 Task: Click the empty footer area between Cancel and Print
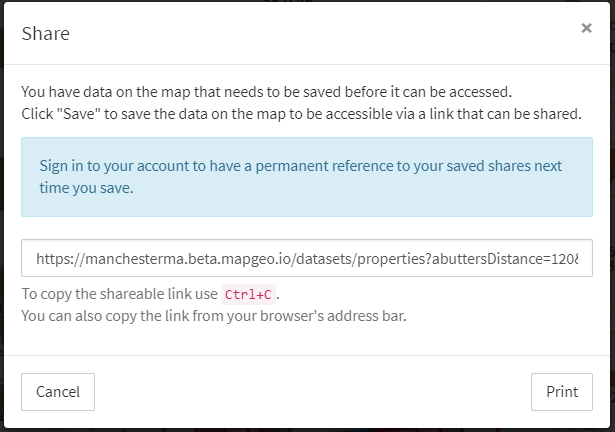click(x=313, y=392)
